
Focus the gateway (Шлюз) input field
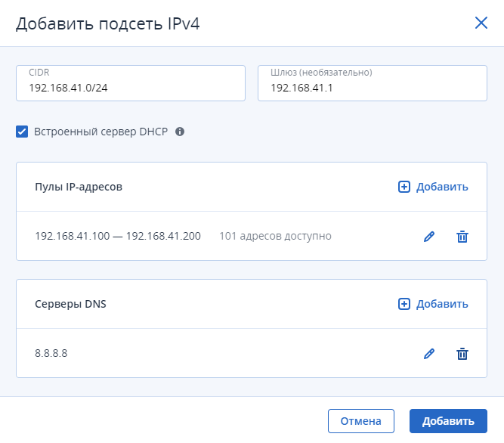[x=373, y=83]
